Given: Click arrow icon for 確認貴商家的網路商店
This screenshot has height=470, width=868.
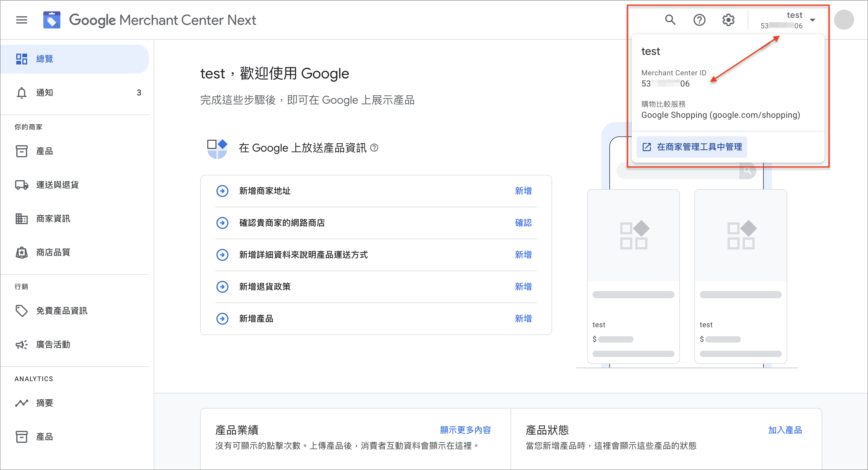Looking at the screenshot, I should [222, 223].
